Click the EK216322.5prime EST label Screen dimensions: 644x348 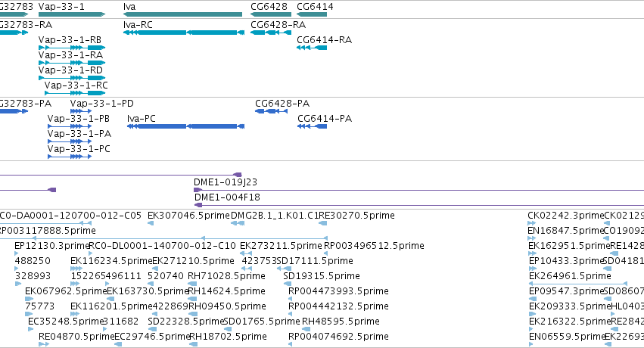click(570, 322)
